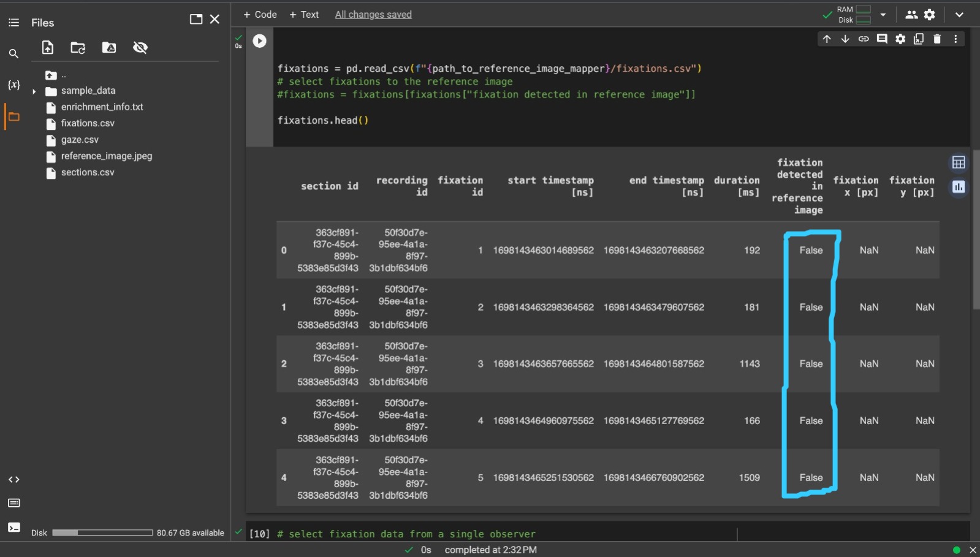Click the All changes saved link

(x=373, y=15)
